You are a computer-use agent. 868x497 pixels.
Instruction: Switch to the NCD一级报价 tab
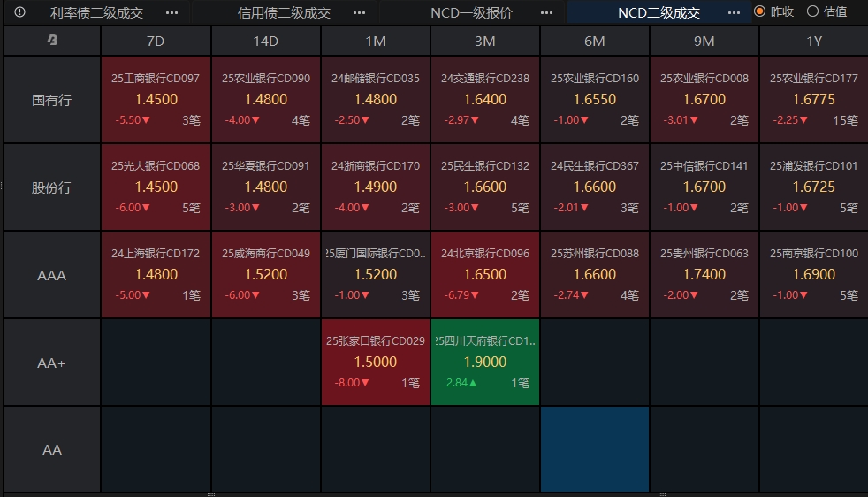point(472,12)
